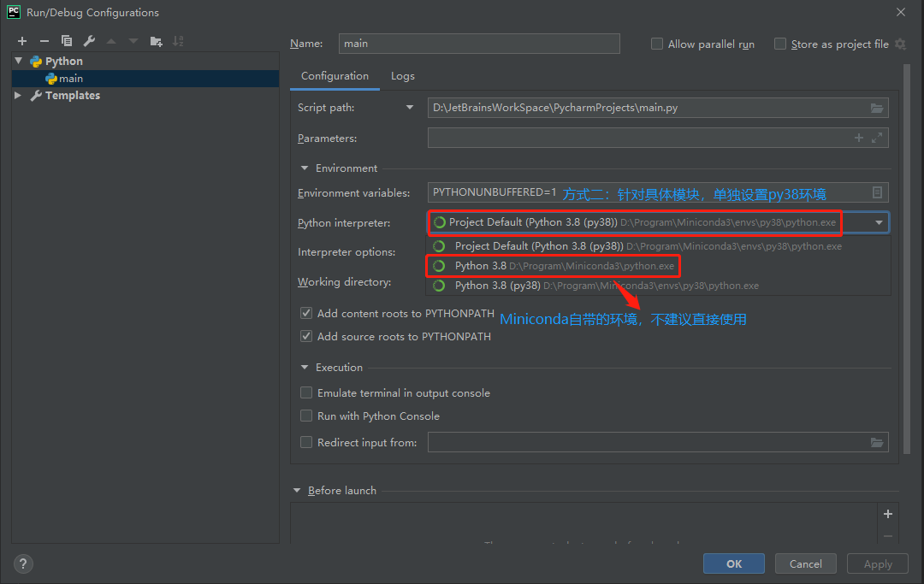Click the plus icon in Before launch panel

888,514
